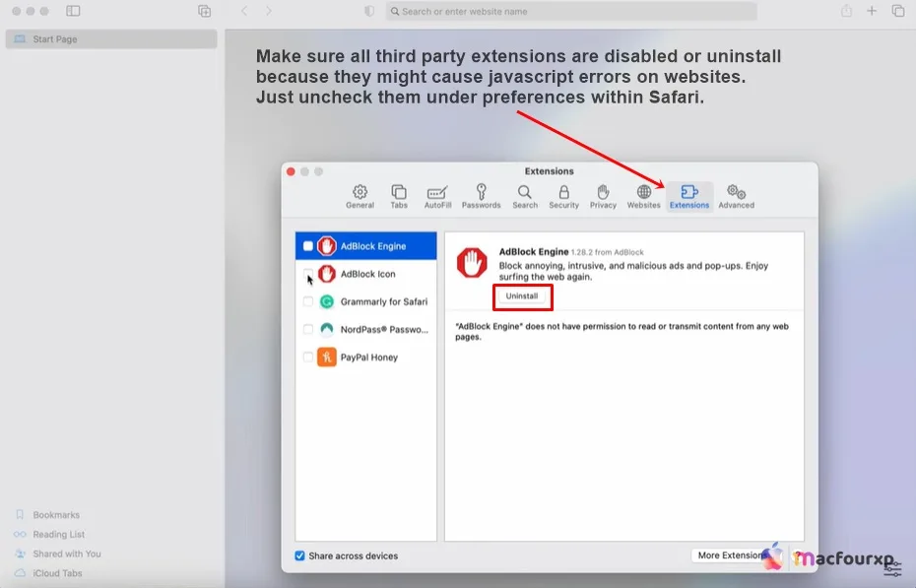Select the AdBlock Icon extension icon

click(327, 274)
